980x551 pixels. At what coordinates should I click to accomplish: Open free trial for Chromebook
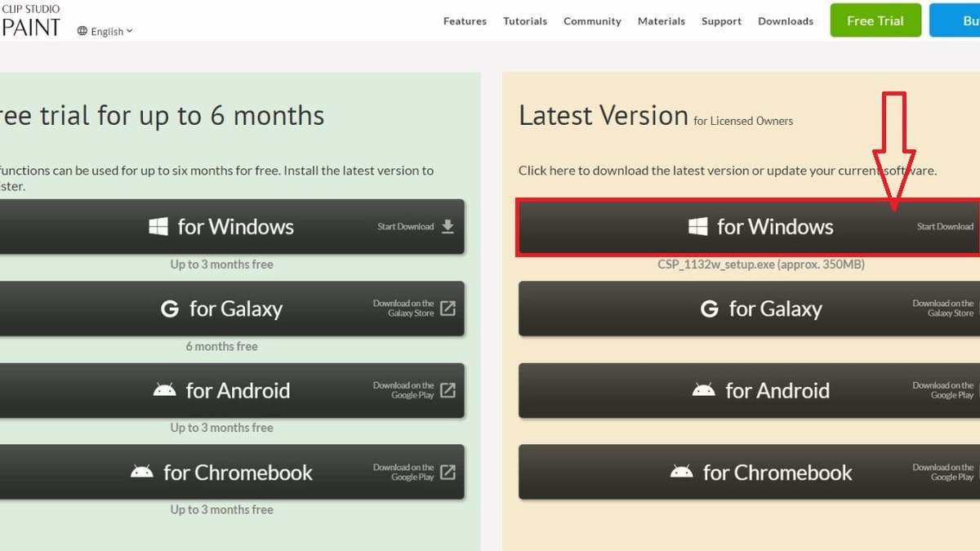click(x=232, y=472)
